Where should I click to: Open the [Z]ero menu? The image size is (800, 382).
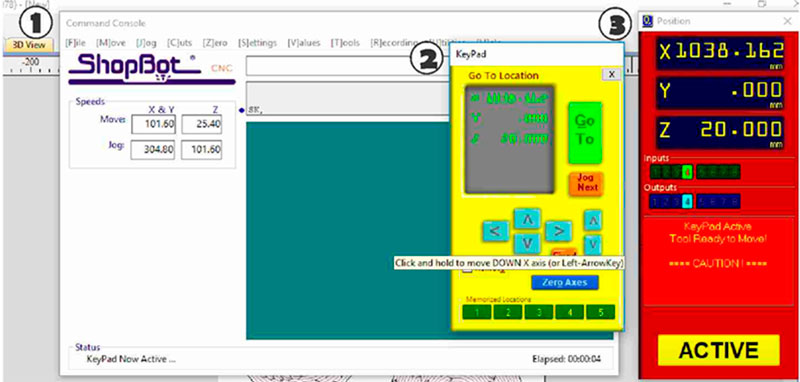tap(215, 43)
